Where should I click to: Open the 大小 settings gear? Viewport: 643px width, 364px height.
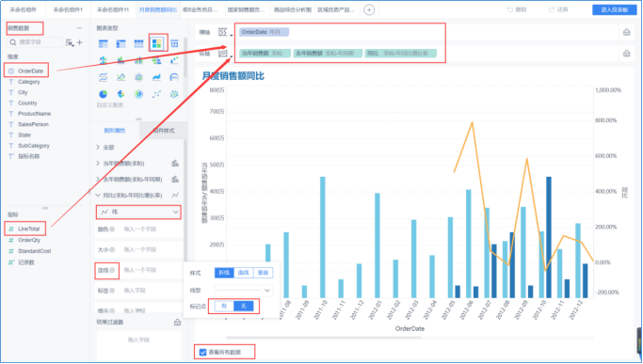pos(112,249)
